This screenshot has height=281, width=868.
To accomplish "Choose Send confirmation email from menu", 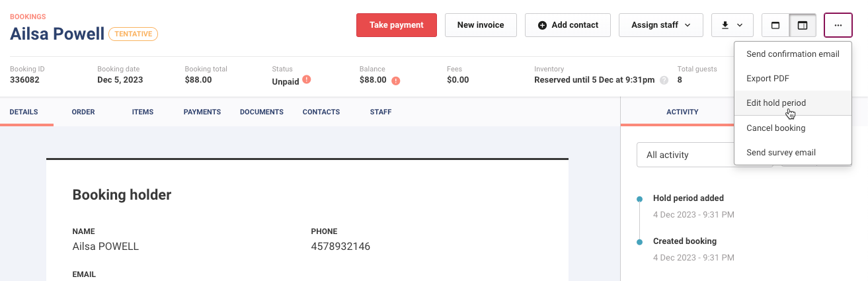I will click(793, 54).
